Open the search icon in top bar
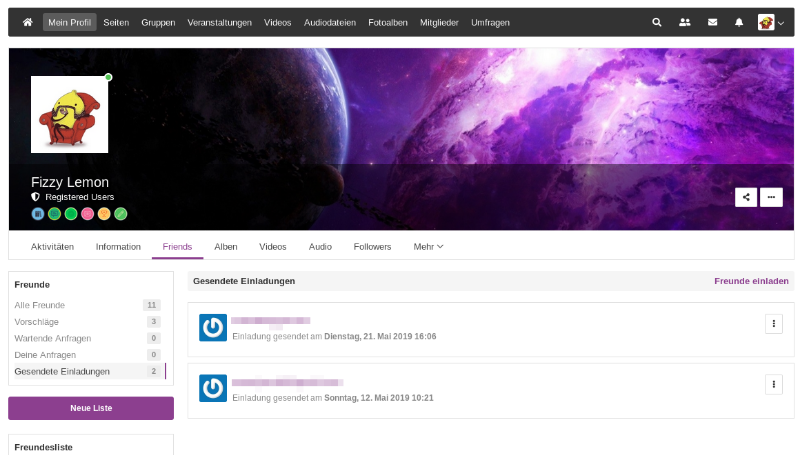Viewport: 800px width, 455px height. click(657, 22)
